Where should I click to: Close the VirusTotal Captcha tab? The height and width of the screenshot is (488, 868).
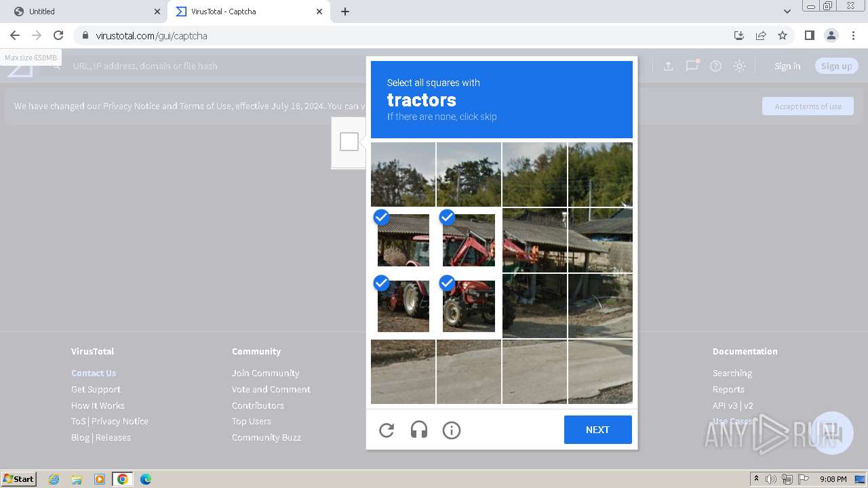click(320, 12)
